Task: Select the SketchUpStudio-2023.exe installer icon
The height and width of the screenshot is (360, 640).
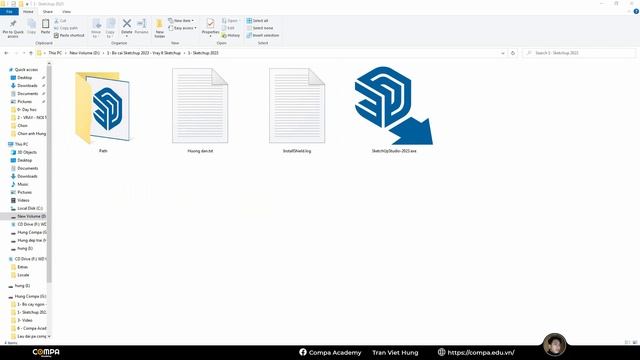Action: (x=394, y=106)
